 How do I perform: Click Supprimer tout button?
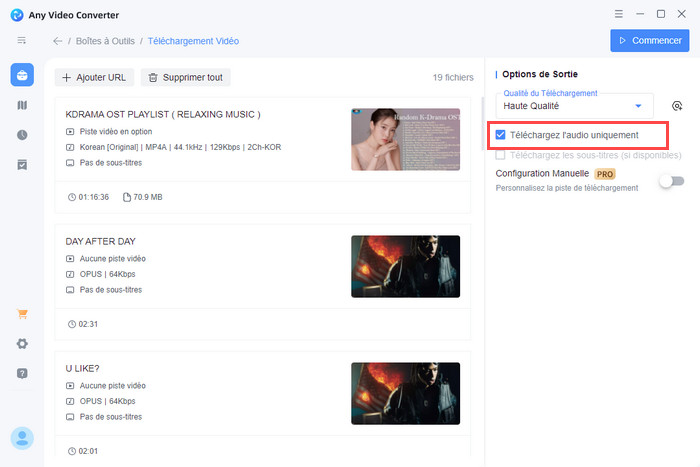186,77
